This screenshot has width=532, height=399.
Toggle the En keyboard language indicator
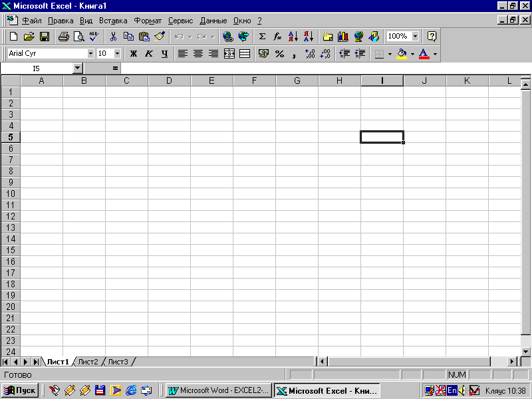pos(452,390)
